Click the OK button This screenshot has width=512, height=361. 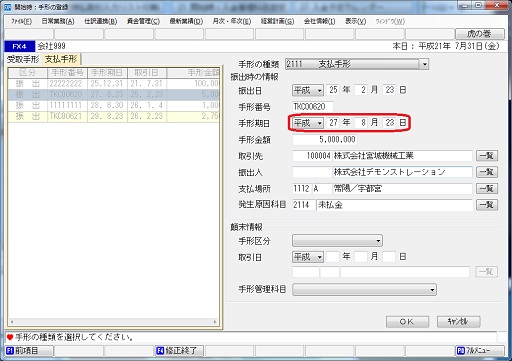pyautogui.click(x=407, y=322)
